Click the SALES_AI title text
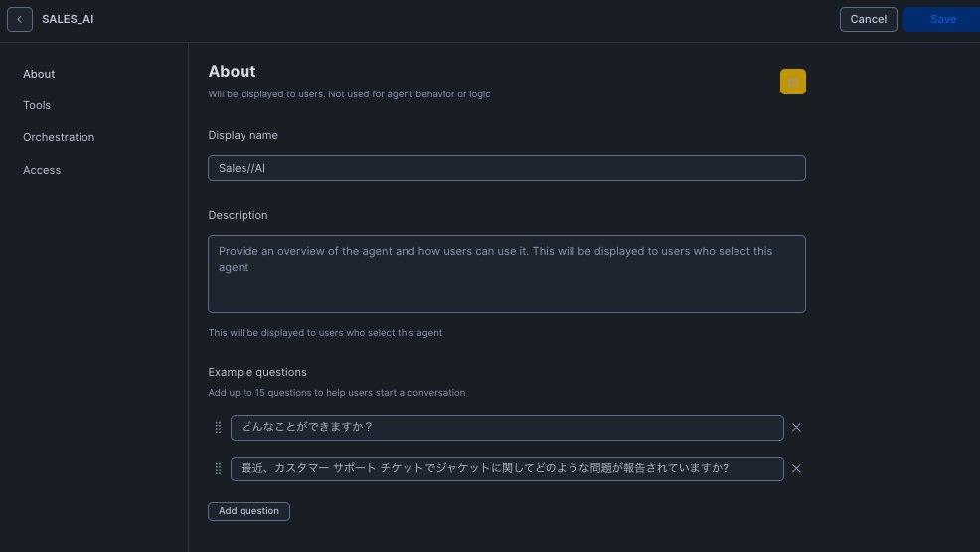The width and height of the screenshot is (980, 552). [x=68, y=19]
